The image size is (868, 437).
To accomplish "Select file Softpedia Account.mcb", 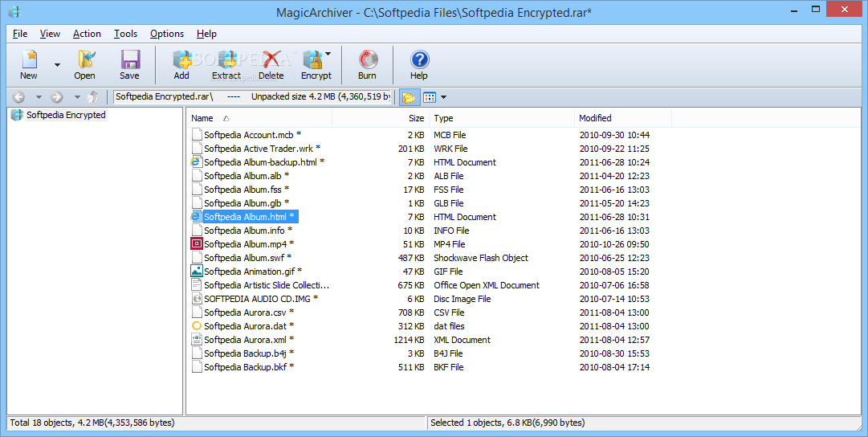I will (x=252, y=135).
